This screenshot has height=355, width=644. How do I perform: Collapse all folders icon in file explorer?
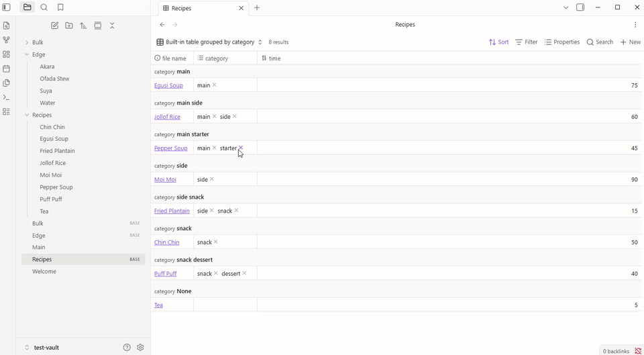click(112, 26)
